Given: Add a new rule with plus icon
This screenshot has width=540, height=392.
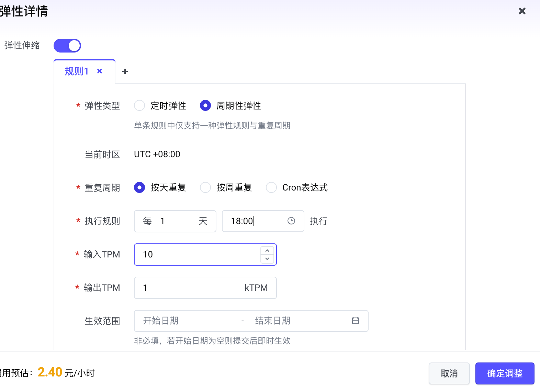Looking at the screenshot, I should tap(125, 71).
